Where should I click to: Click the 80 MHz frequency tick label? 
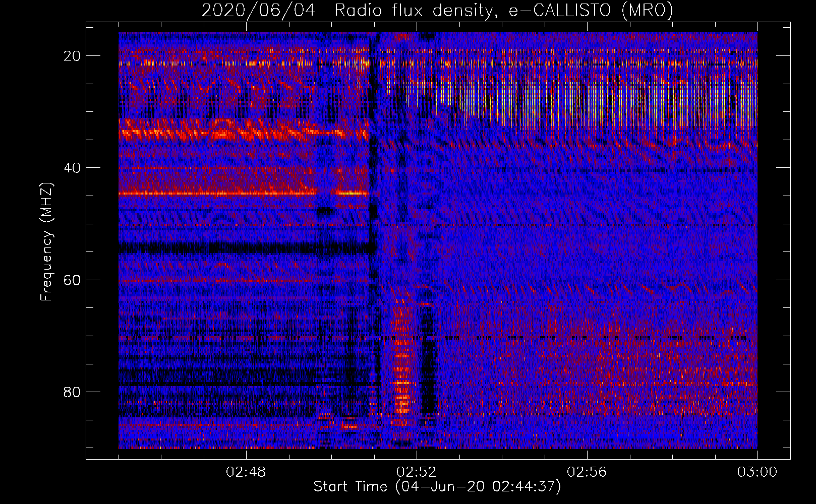point(73,392)
